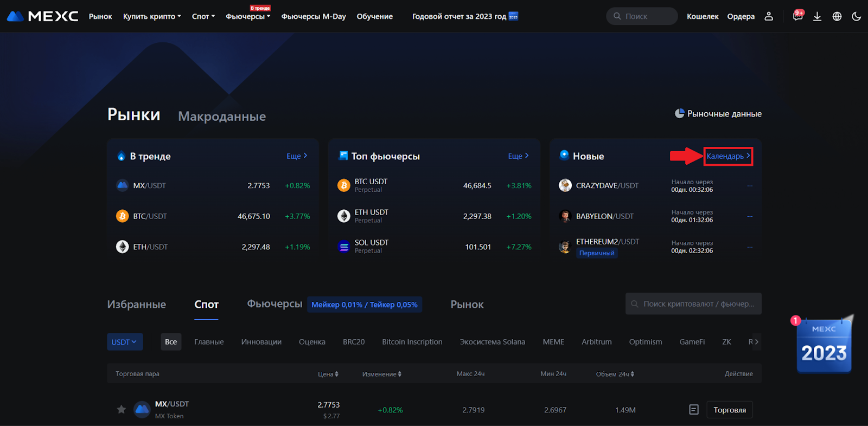Open the Рынок menu item in the header

(100, 16)
